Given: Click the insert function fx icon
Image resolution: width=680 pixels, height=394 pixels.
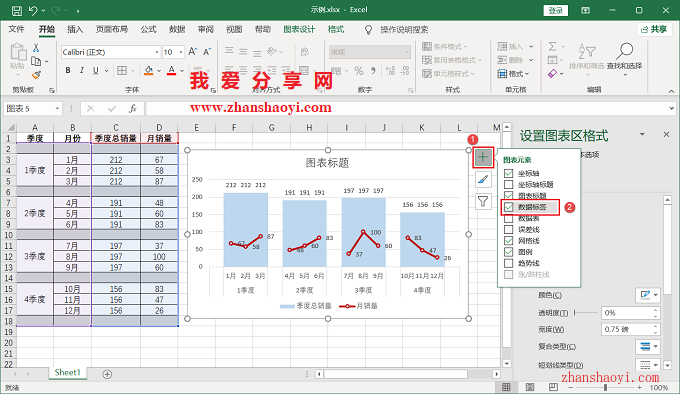Looking at the screenshot, I should pos(133,108).
